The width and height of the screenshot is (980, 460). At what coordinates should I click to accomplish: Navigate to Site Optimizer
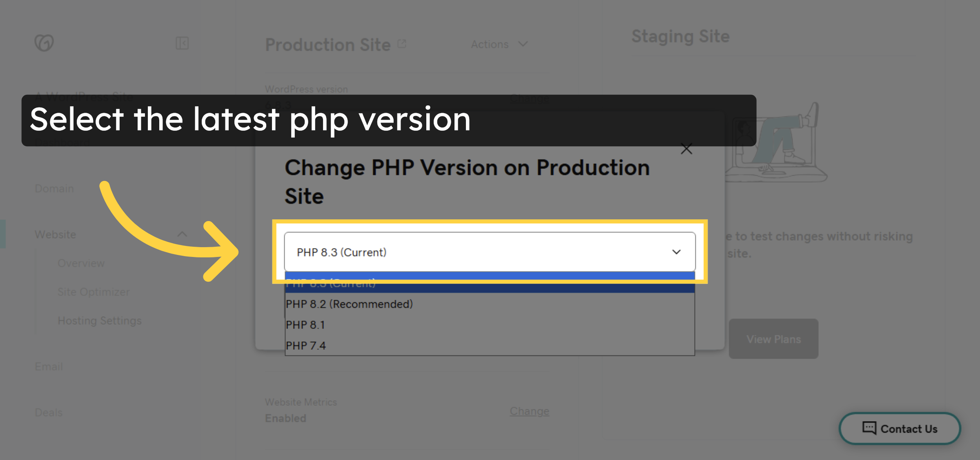coord(93,292)
